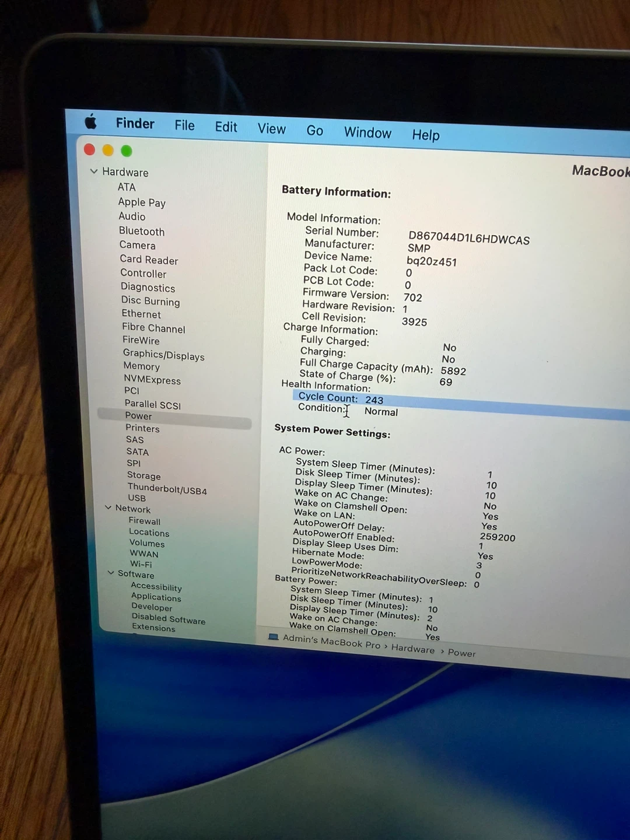Select Accessibility under Software
630x840 pixels.
tap(156, 587)
